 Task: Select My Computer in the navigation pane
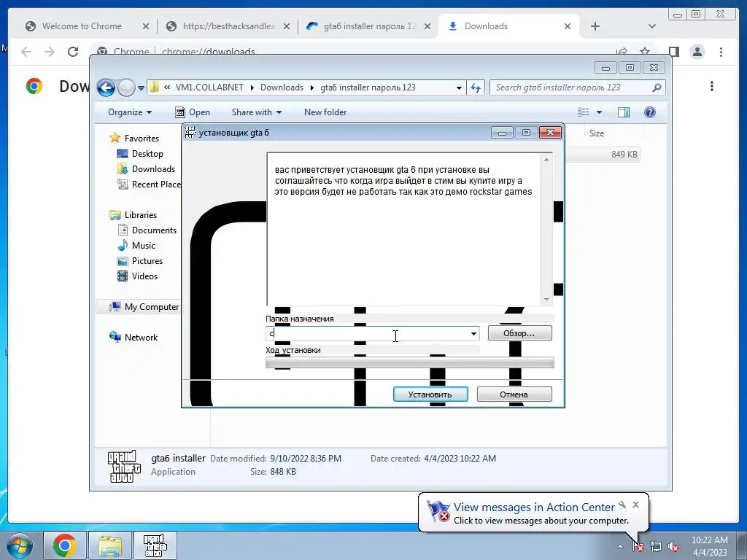[152, 307]
